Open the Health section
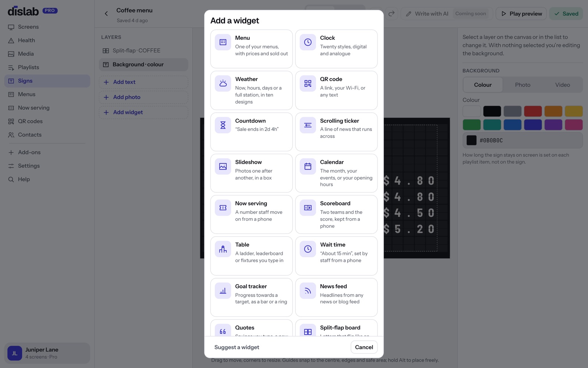Image resolution: width=588 pixels, height=368 pixels. pos(47,40)
